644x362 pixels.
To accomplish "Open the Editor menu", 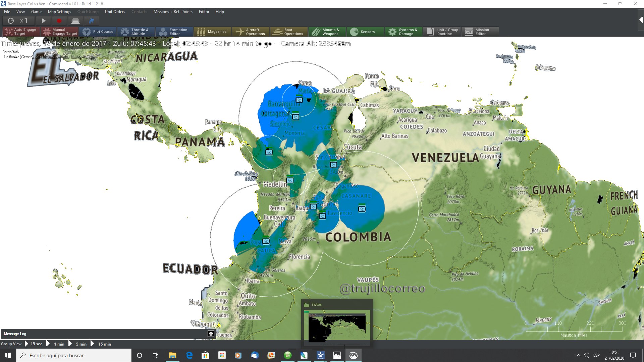I will pyautogui.click(x=204, y=11).
